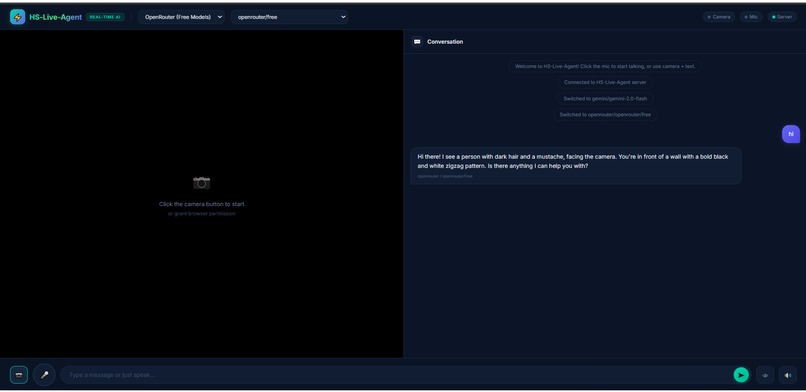Viewport: 806px width, 392px height.
Task: Click the 'Connected to HS-Live-Agent server' message
Action: pyautogui.click(x=605, y=82)
